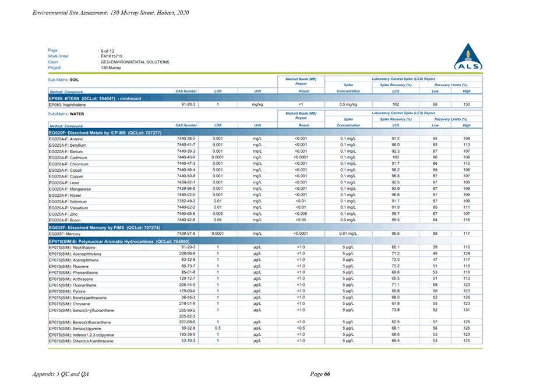Click row label 'EG020A-F: Beryllium'
This screenshot has height=392, width=554.
[67, 145]
